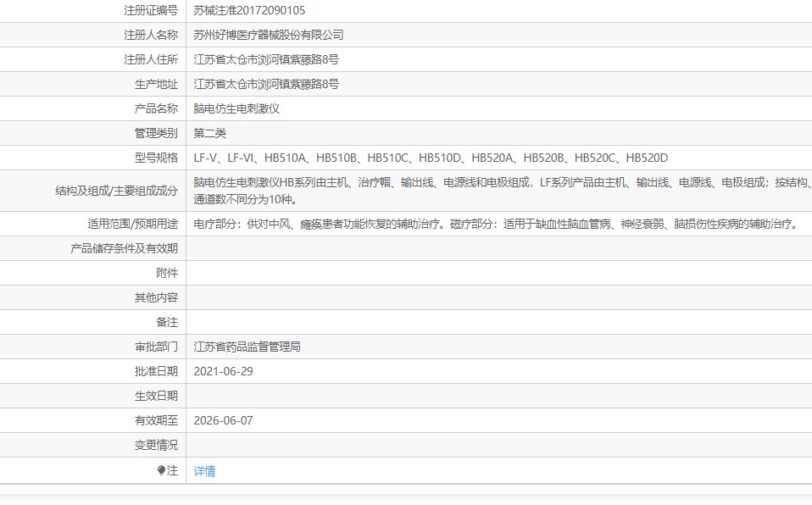Click the 第二类 management category value
This screenshot has height=505, width=812.
coord(210,133)
